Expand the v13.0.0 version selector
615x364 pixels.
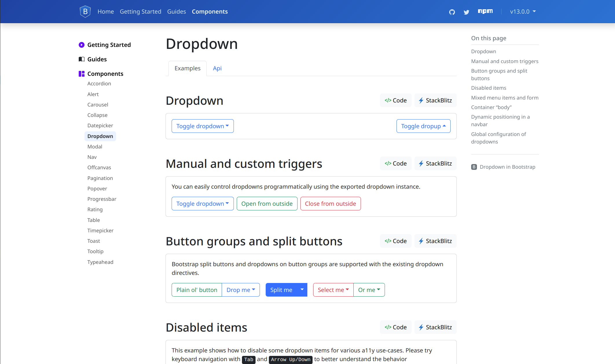(523, 12)
